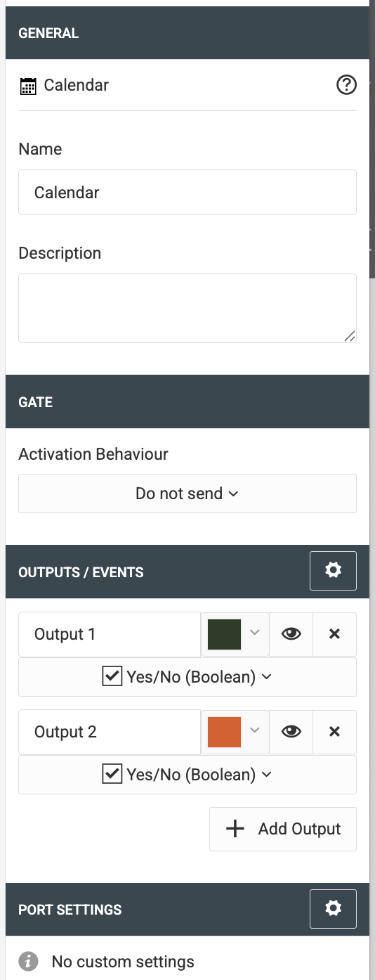Remove Output 2 with X icon

coord(334,732)
